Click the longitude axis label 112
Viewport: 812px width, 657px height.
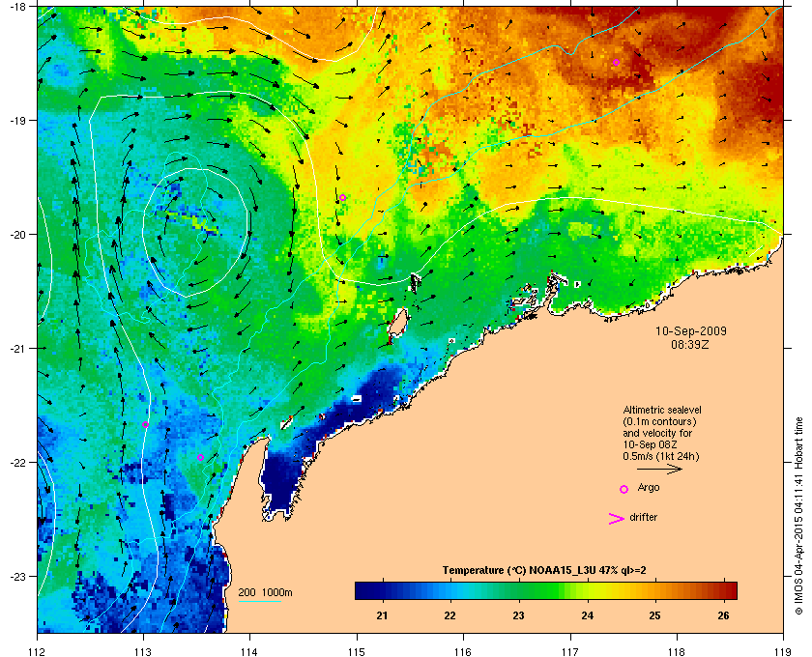[x=38, y=652]
